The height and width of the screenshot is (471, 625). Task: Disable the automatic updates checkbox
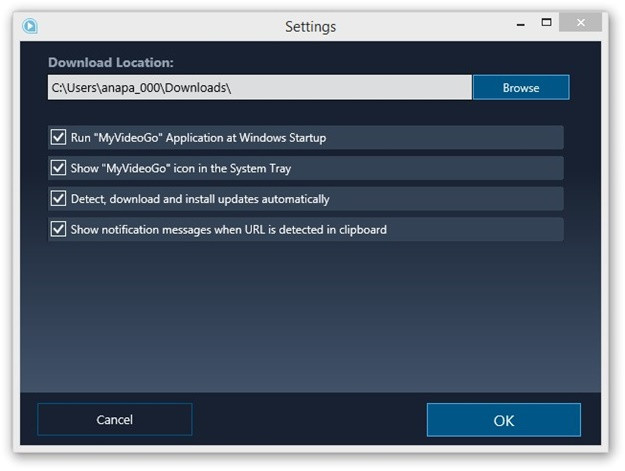pyautogui.click(x=58, y=198)
